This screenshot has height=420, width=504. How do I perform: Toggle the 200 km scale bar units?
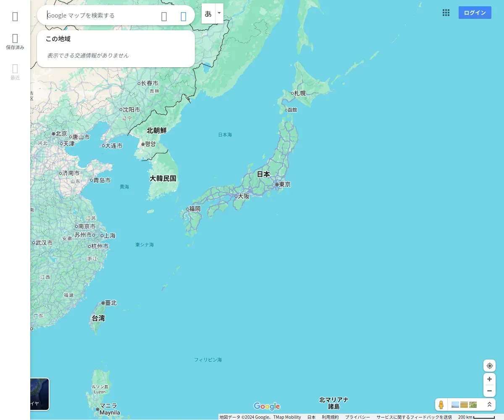(476, 417)
